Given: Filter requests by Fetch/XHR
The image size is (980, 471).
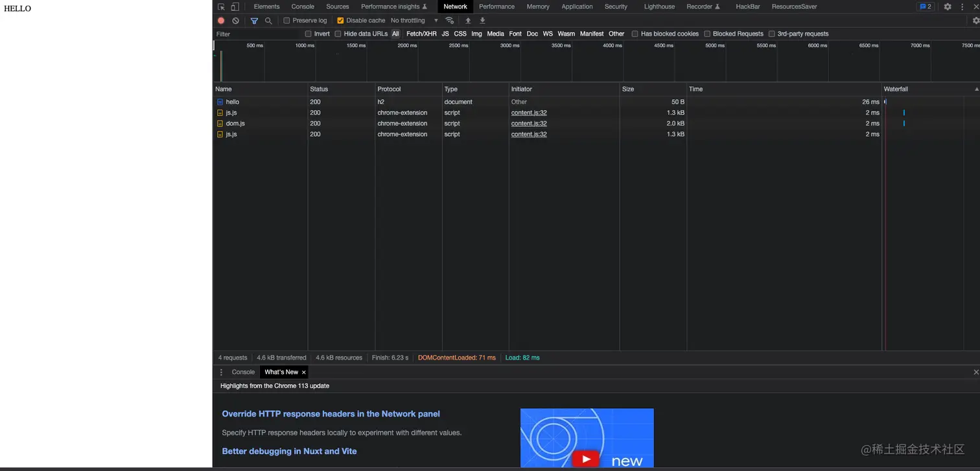Looking at the screenshot, I should click(x=421, y=34).
